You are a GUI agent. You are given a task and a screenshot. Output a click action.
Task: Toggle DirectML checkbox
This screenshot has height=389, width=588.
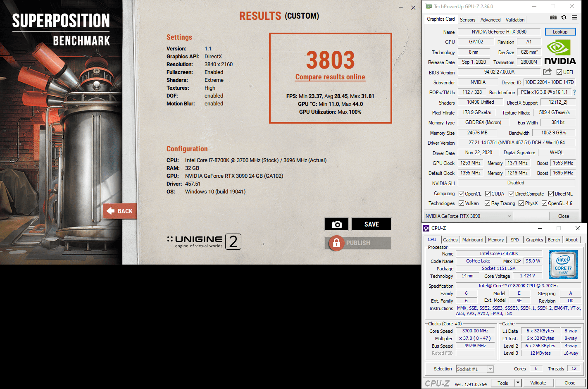(x=551, y=194)
